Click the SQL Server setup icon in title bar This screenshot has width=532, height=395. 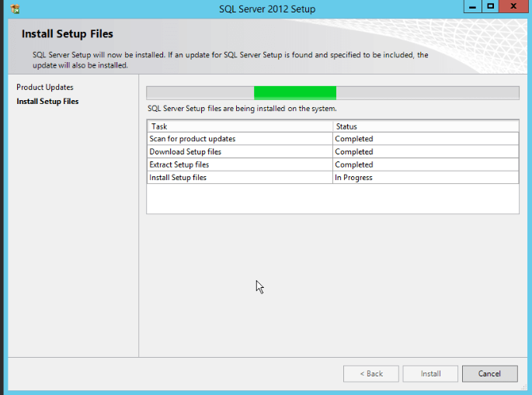coord(15,9)
